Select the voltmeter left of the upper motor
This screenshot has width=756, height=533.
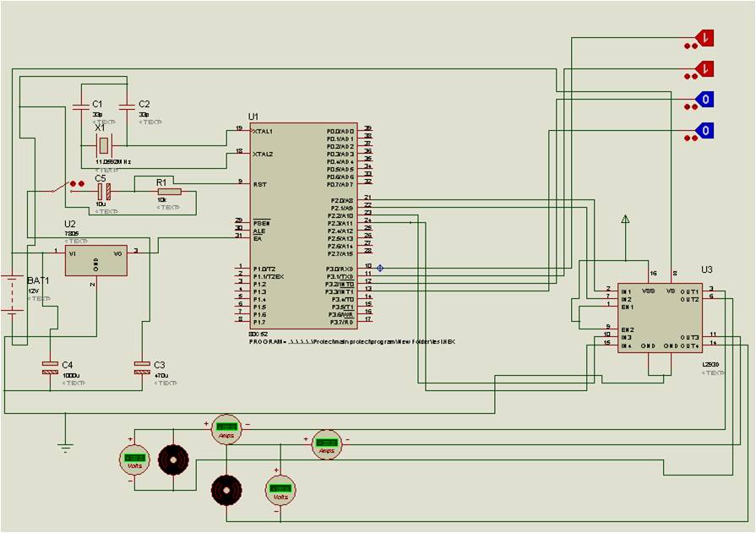pos(134,460)
